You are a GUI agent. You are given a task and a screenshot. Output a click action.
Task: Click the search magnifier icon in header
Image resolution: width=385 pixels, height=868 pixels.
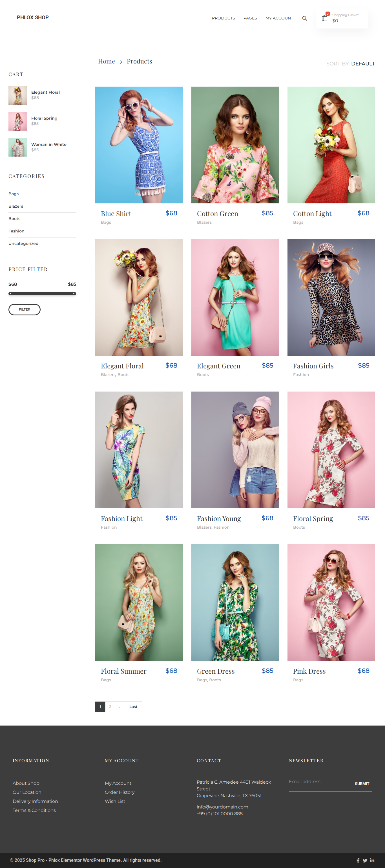(304, 18)
